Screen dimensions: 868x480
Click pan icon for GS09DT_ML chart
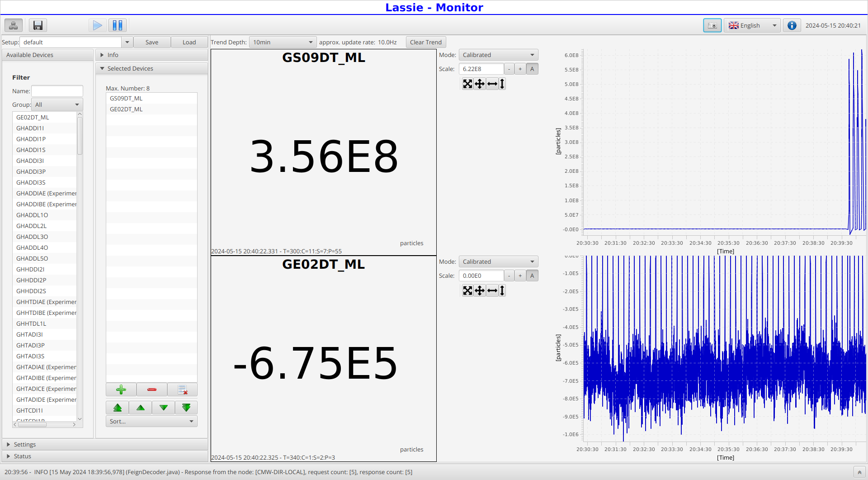(480, 84)
